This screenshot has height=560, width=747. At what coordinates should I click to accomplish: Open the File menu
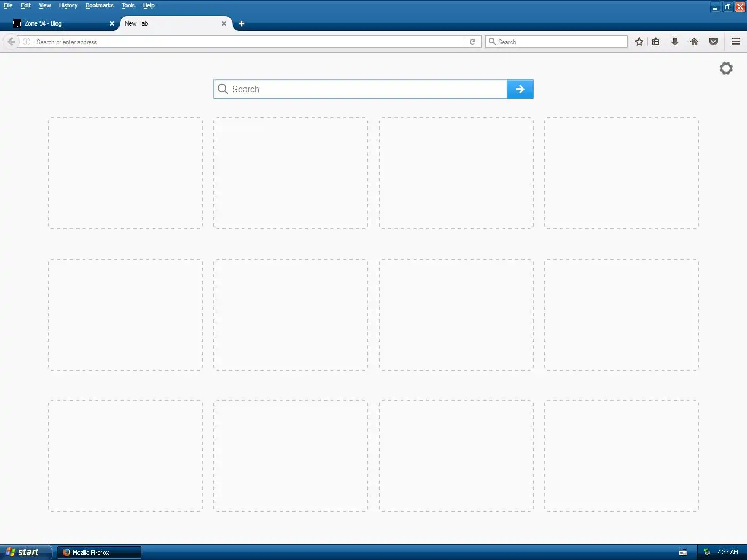coord(8,5)
